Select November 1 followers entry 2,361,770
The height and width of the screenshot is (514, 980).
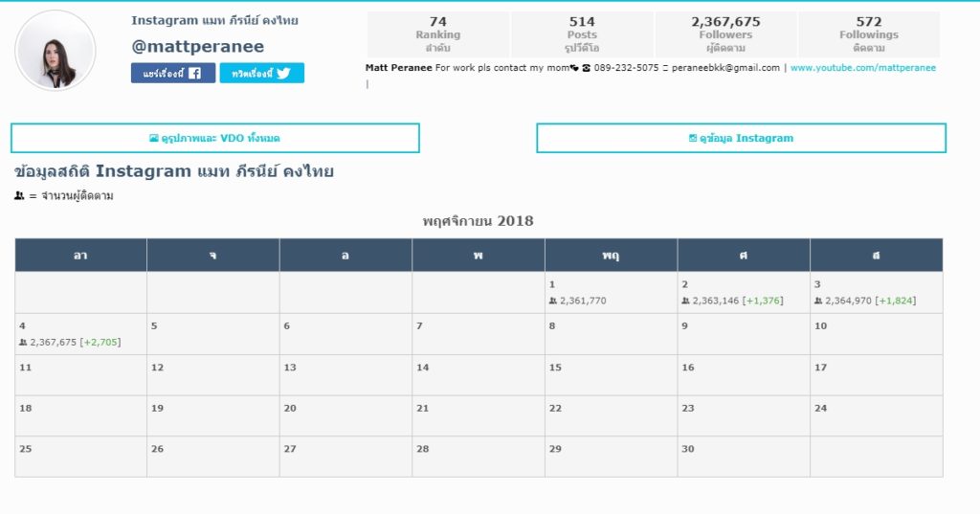click(577, 301)
